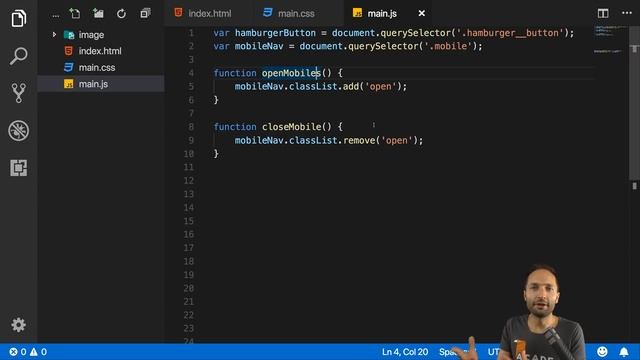Click the feedback smiley icon in status bar
640x360 pixels.
pyautogui.click(x=602, y=351)
